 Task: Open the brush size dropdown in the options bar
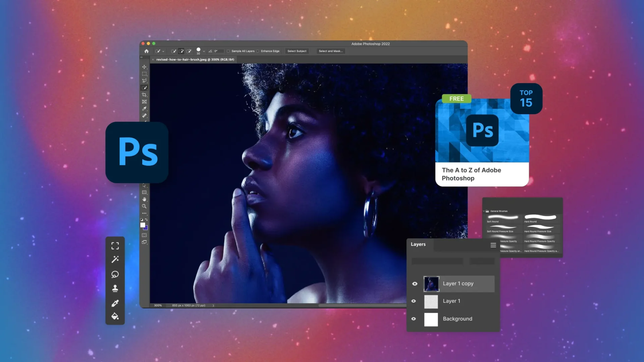[x=204, y=51]
